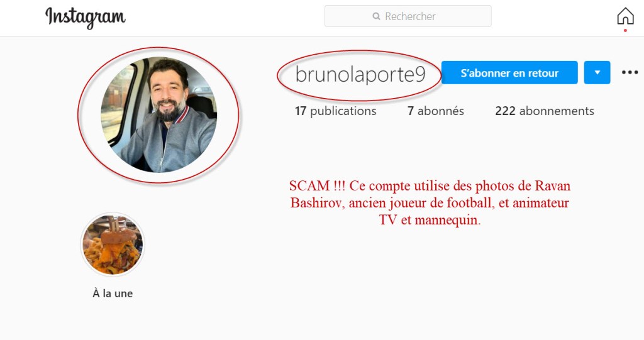The width and height of the screenshot is (644, 340).
Task: Click the Ravan name in red text
Action: (552, 185)
